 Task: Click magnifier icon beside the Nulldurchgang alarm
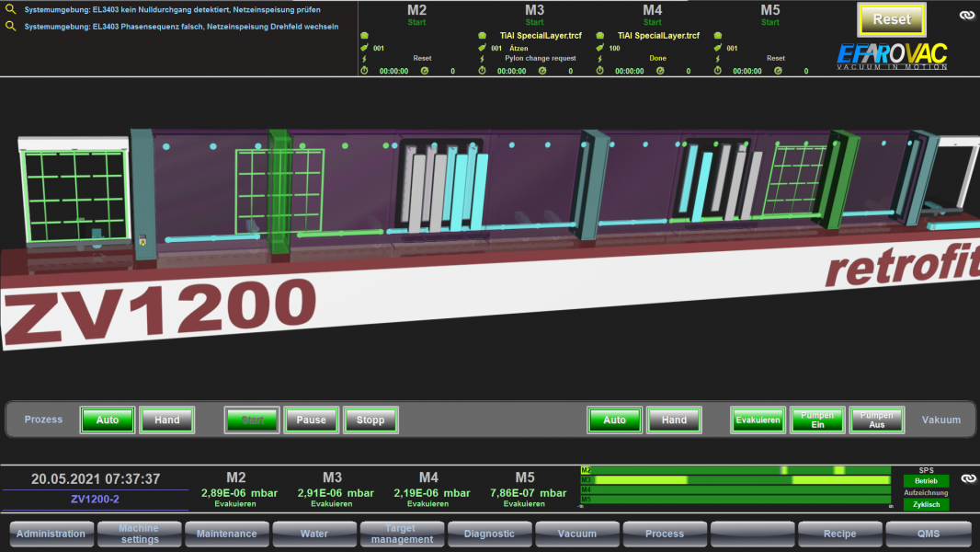[11, 9]
